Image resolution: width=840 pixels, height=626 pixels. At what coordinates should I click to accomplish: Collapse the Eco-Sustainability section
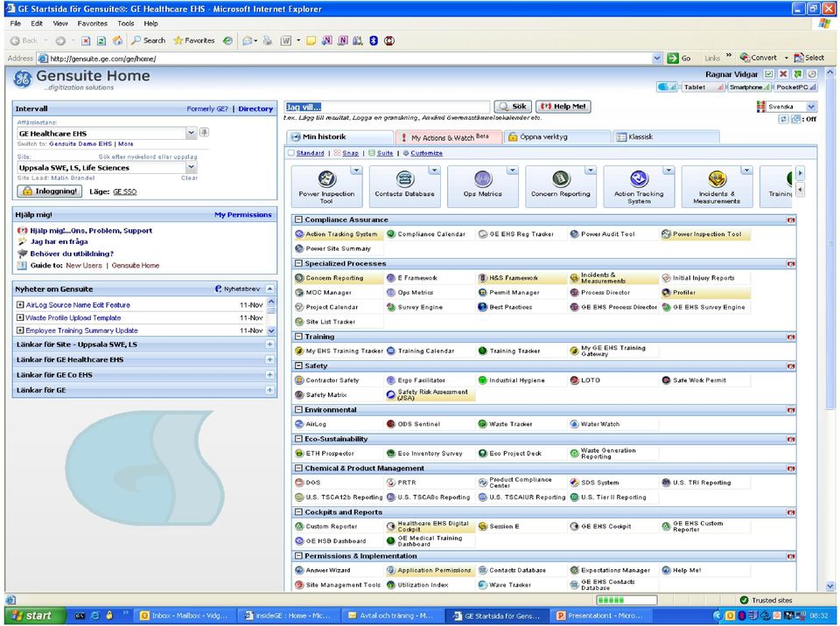pos(299,439)
